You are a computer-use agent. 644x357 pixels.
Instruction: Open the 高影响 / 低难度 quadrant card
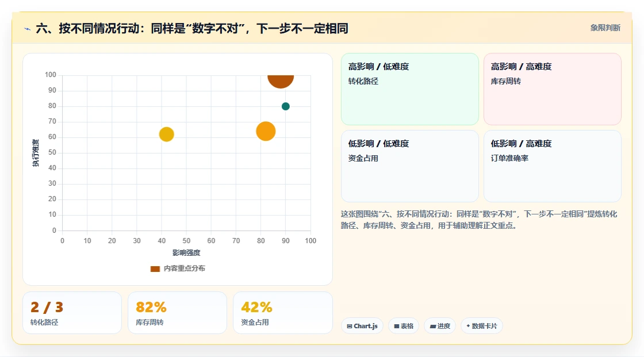coord(410,89)
